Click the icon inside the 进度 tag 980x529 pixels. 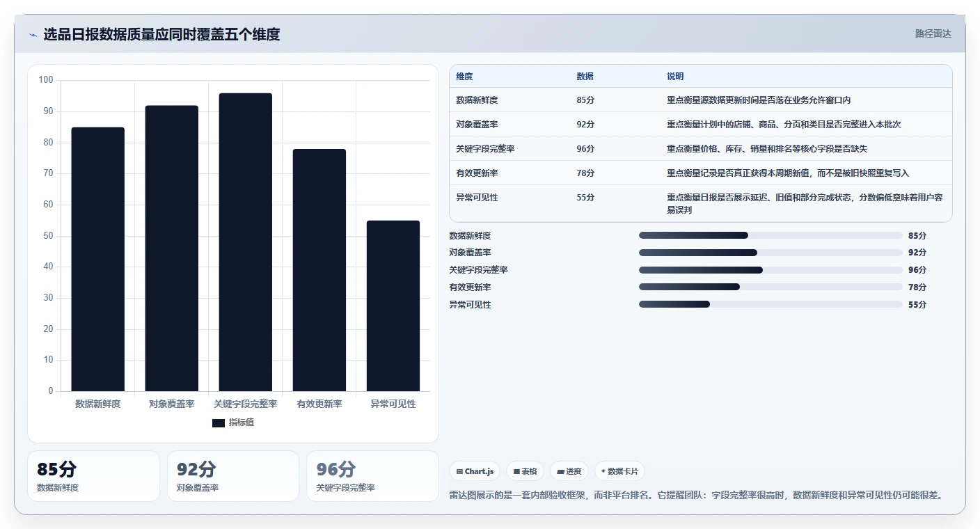click(560, 472)
